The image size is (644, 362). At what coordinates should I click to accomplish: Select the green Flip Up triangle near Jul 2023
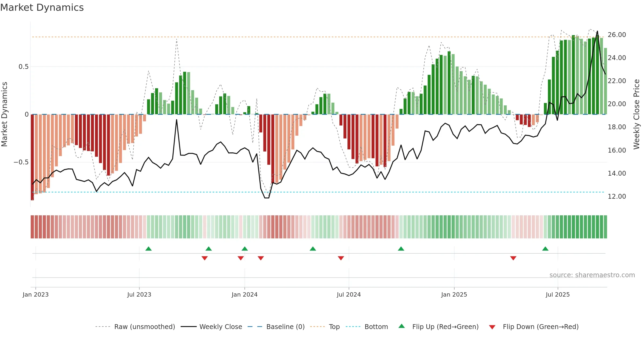pos(148,249)
